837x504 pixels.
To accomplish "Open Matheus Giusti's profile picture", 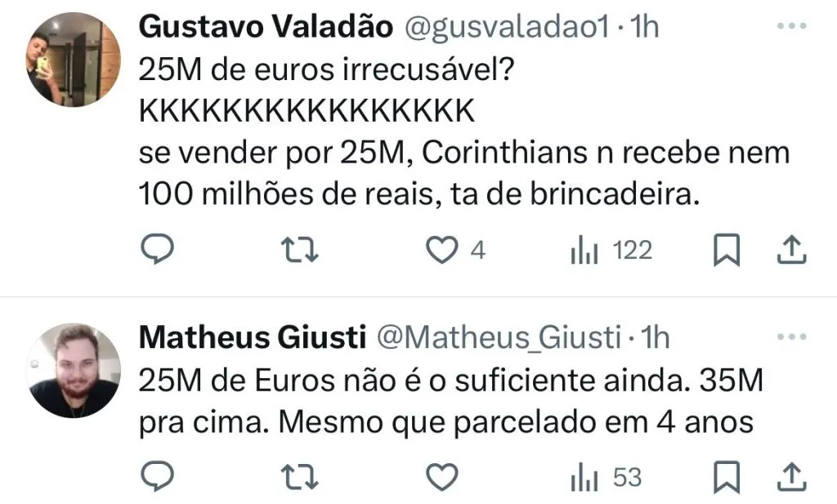I will click(x=74, y=370).
